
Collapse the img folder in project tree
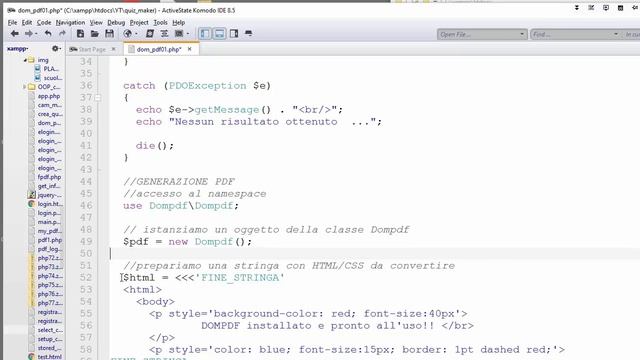tap(25, 60)
